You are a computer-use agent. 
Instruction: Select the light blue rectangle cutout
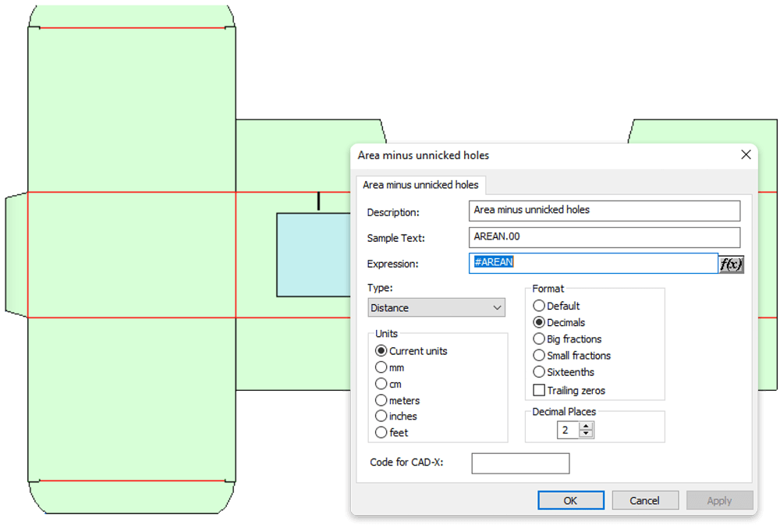(312, 255)
